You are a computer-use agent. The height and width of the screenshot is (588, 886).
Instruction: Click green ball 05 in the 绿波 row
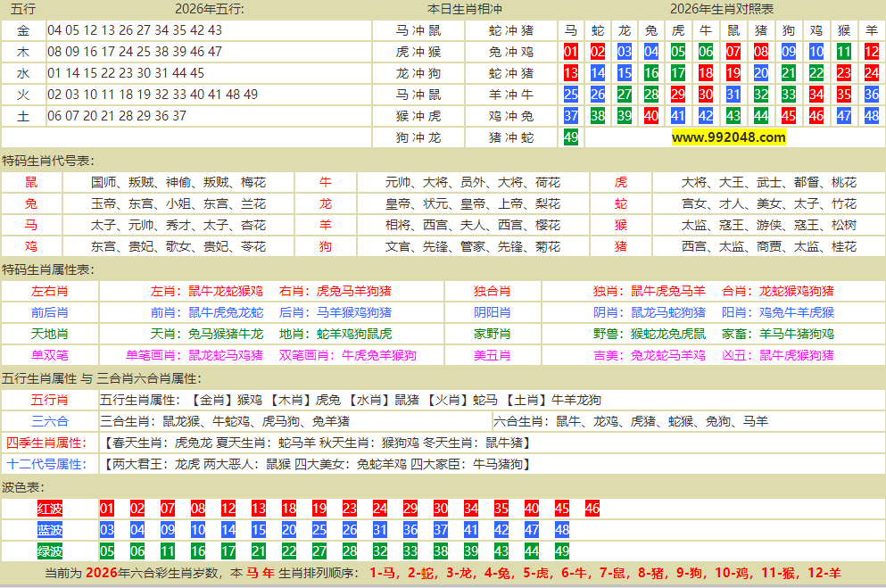coord(107,551)
